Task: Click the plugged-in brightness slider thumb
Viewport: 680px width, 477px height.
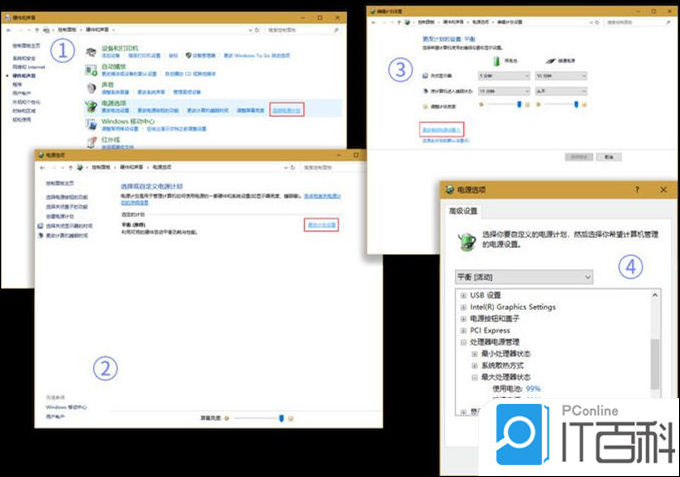Action: point(576,105)
